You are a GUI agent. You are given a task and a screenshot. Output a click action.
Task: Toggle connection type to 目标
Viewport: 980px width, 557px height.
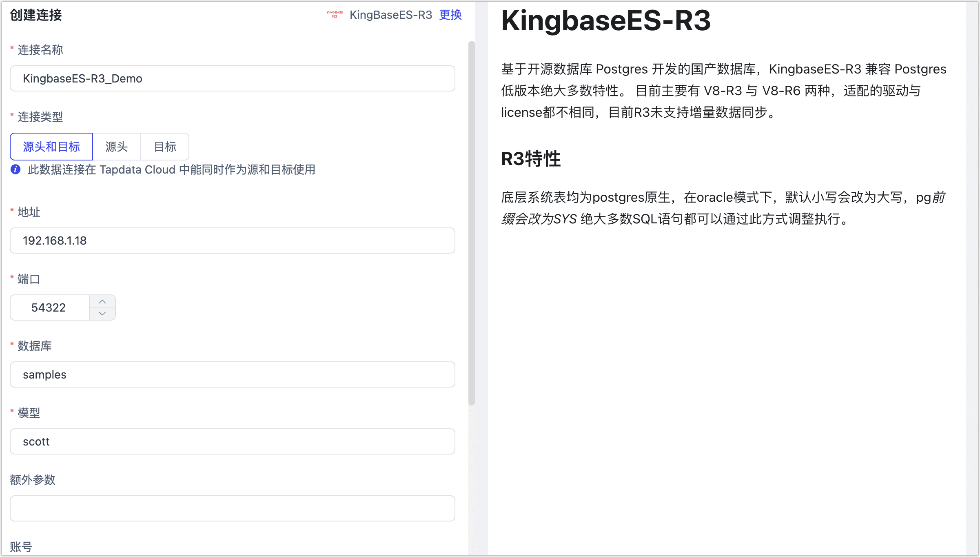coord(164,145)
